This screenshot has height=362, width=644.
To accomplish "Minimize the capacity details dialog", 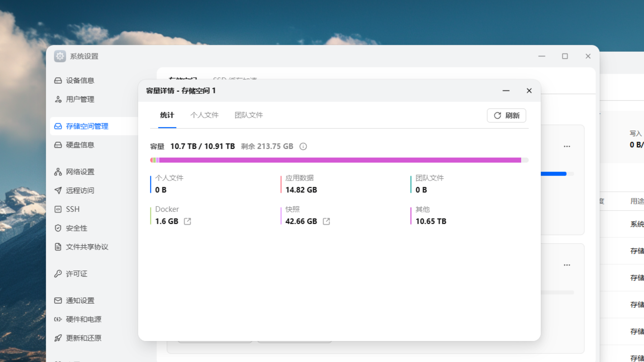I will tap(506, 91).
